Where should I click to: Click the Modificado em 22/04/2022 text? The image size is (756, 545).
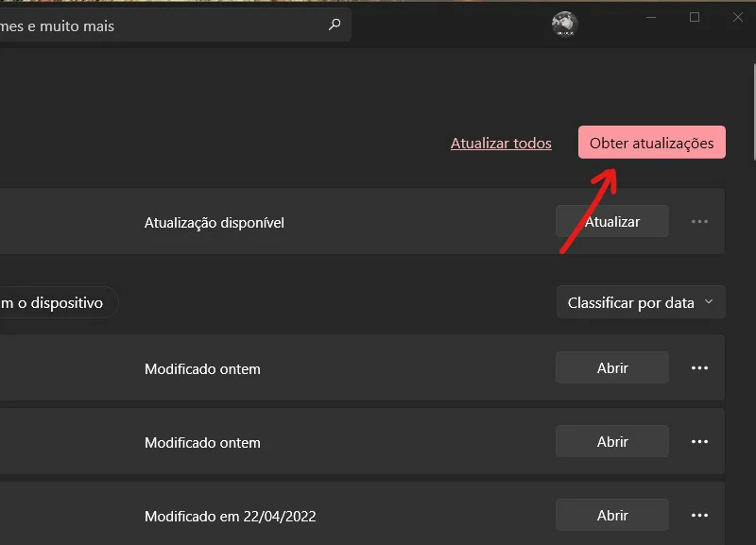[x=230, y=516]
